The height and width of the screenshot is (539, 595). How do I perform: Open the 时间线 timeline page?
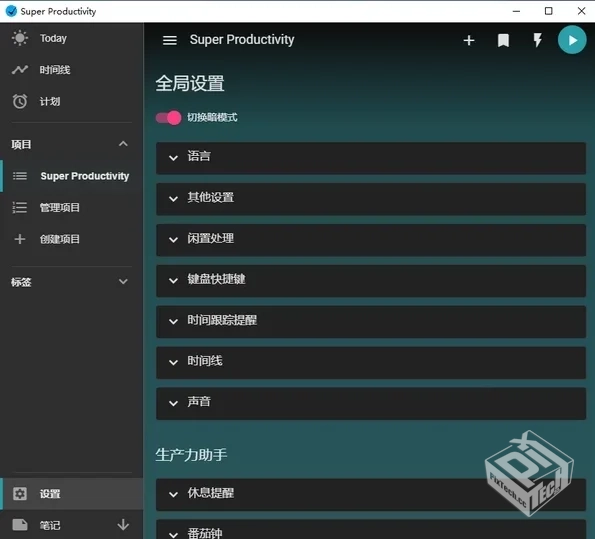click(71, 70)
